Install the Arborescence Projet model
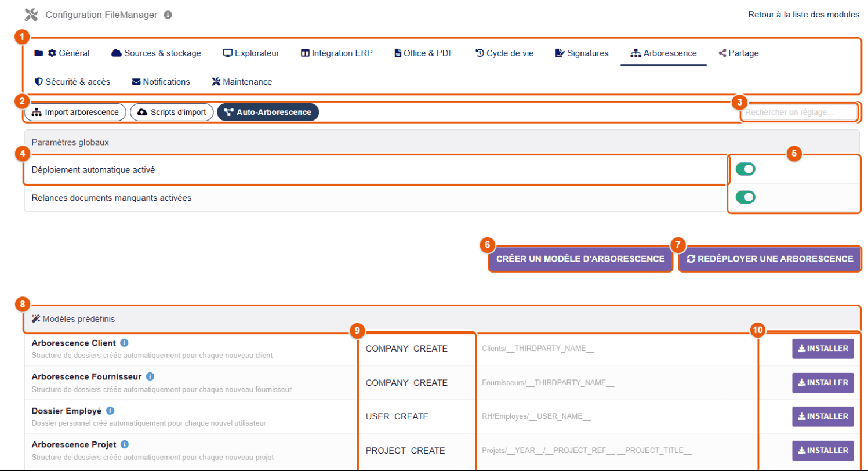868x471 pixels. [x=823, y=451]
